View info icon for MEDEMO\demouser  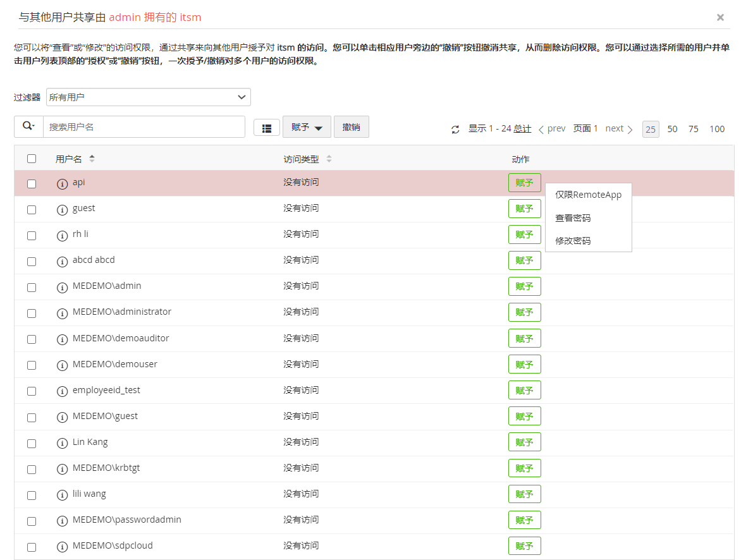pyautogui.click(x=62, y=365)
